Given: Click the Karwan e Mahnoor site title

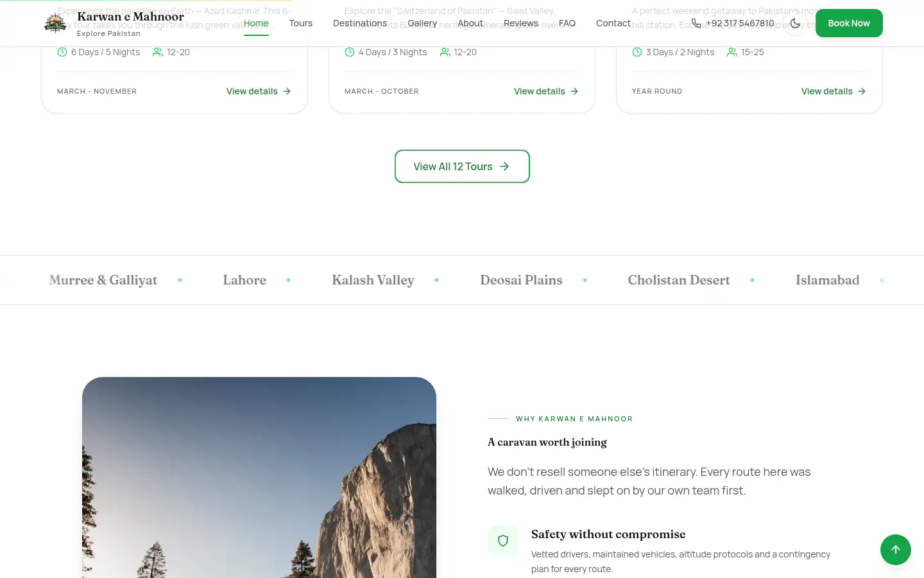Looking at the screenshot, I should click(130, 17).
